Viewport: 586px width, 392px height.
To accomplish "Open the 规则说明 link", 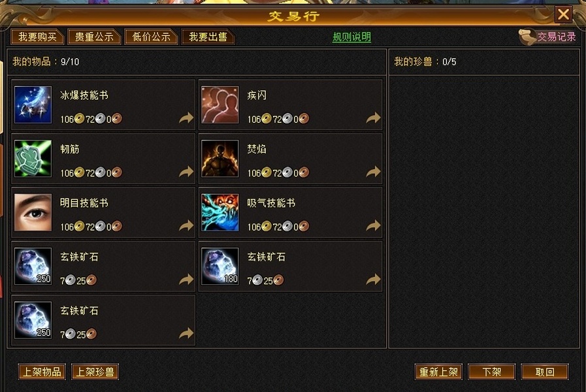I will (351, 37).
